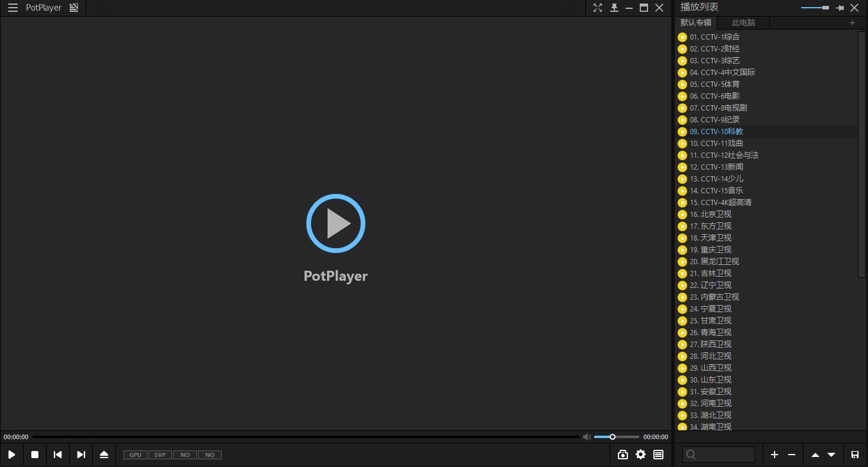Switch to the 默认专辑 tab
868x467 pixels.
[696, 22]
